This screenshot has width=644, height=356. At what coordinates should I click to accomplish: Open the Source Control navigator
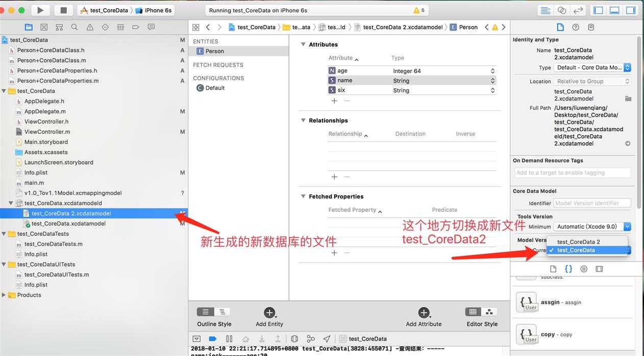pyautogui.click(x=44, y=27)
